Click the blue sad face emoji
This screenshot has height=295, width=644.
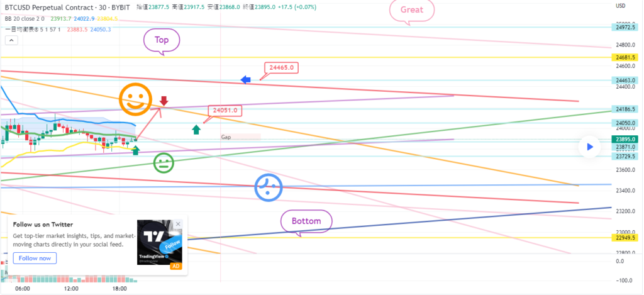pos(269,186)
